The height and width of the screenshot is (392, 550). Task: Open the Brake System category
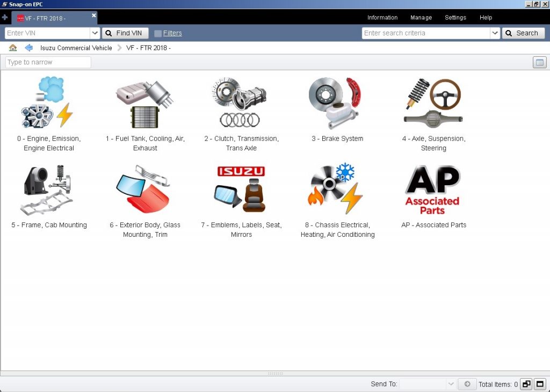click(x=337, y=102)
